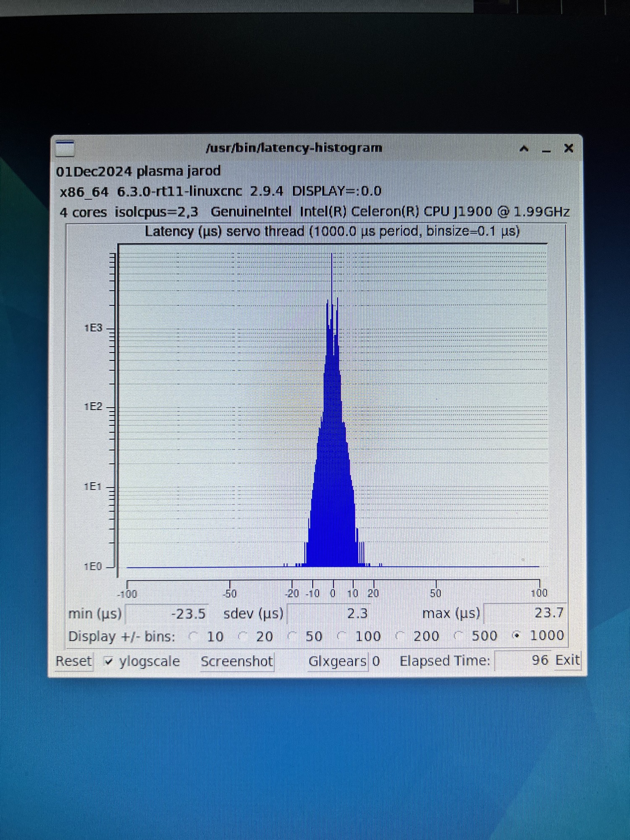The width and height of the screenshot is (630, 840).
Task: Click the min latency value field -23.5
Action: tap(167, 614)
